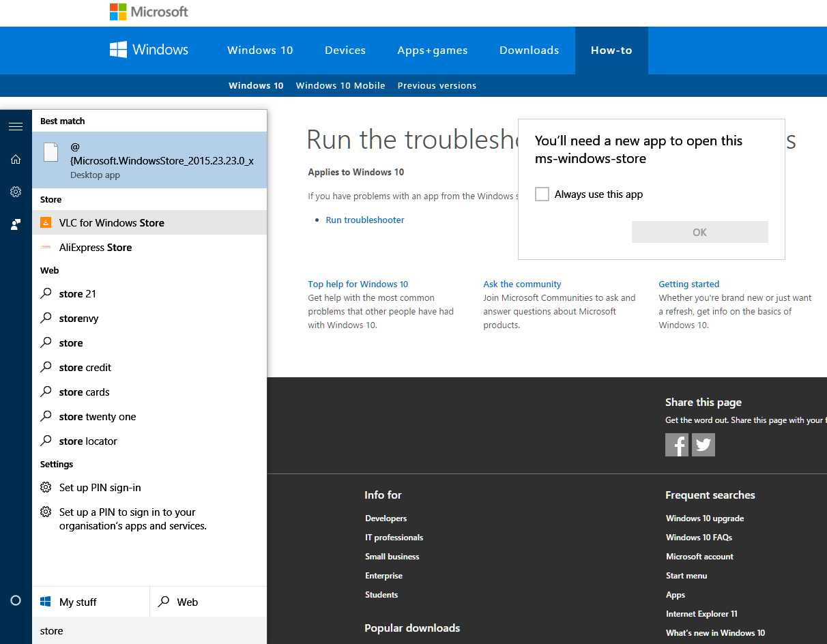Open Developers link under Info for
This screenshot has height=644, width=827.
point(386,518)
